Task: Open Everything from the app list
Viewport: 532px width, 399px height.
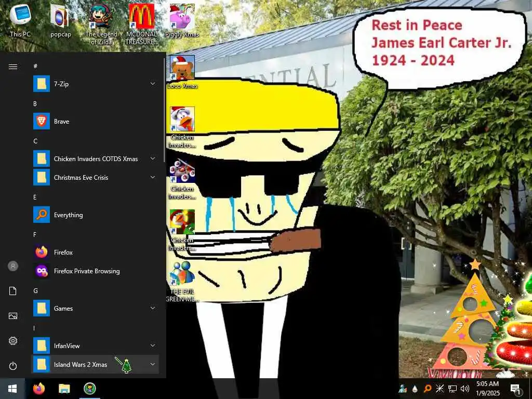Action: point(95,215)
